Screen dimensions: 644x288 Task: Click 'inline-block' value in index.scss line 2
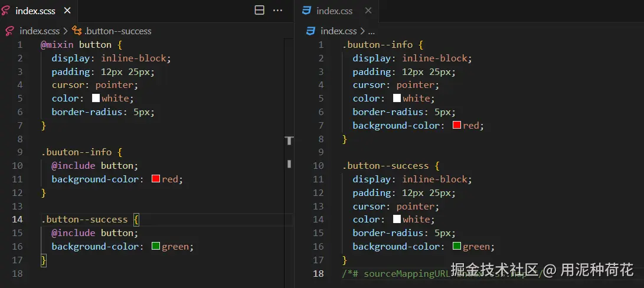coord(134,58)
